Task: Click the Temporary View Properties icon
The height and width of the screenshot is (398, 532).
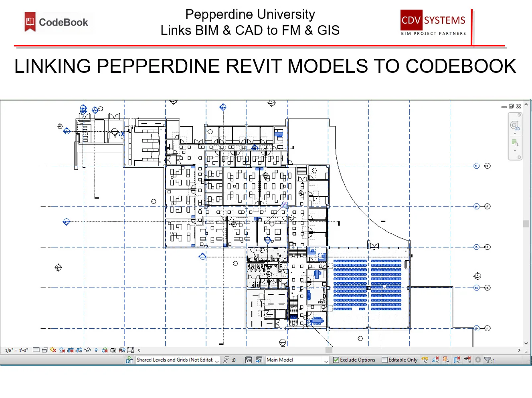Action: click(x=113, y=350)
